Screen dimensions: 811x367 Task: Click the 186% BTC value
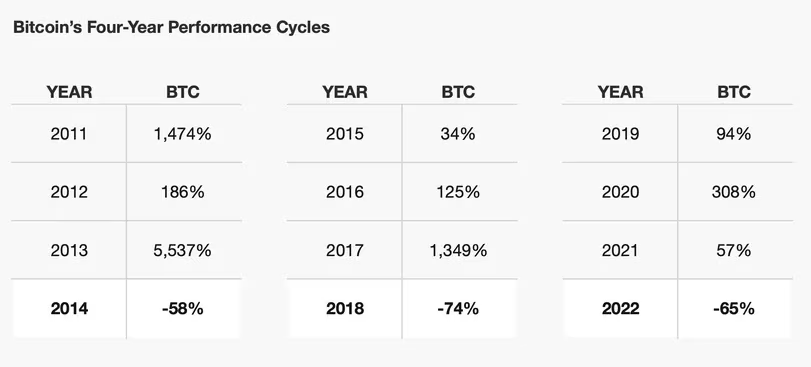coord(183,192)
